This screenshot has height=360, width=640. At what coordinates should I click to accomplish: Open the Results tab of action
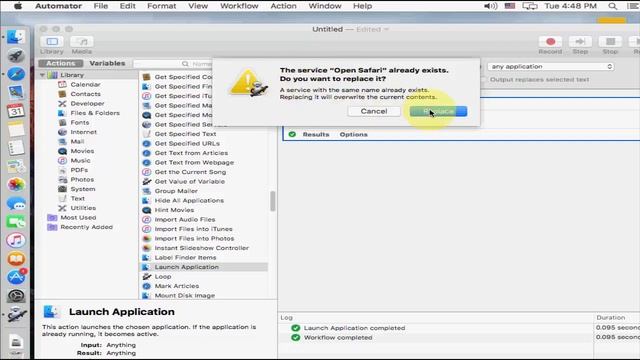tap(316, 134)
